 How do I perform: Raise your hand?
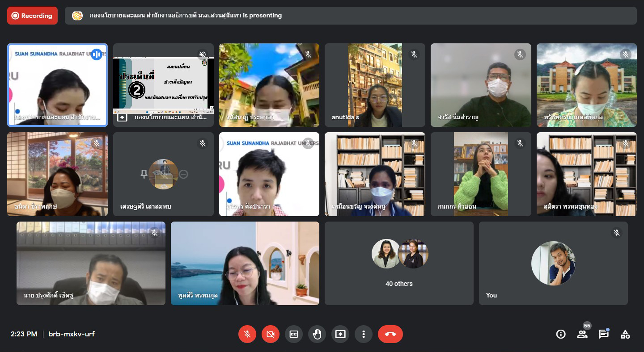pyautogui.click(x=317, y=334)
